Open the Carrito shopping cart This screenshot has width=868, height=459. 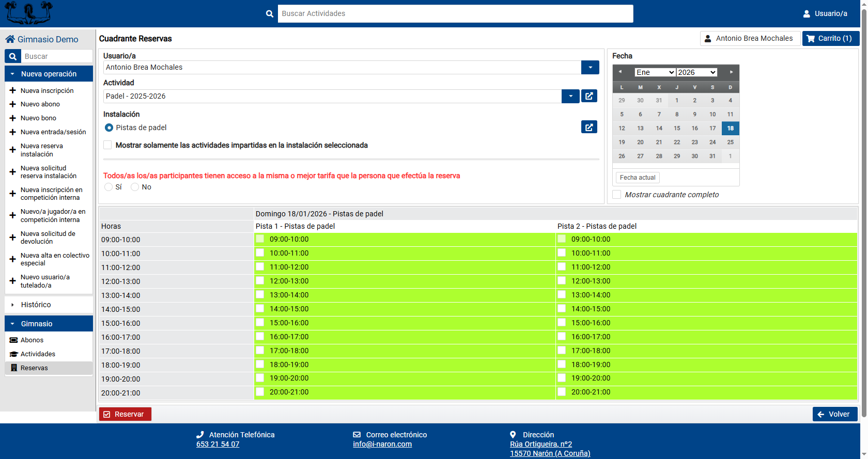coord(830,39)
